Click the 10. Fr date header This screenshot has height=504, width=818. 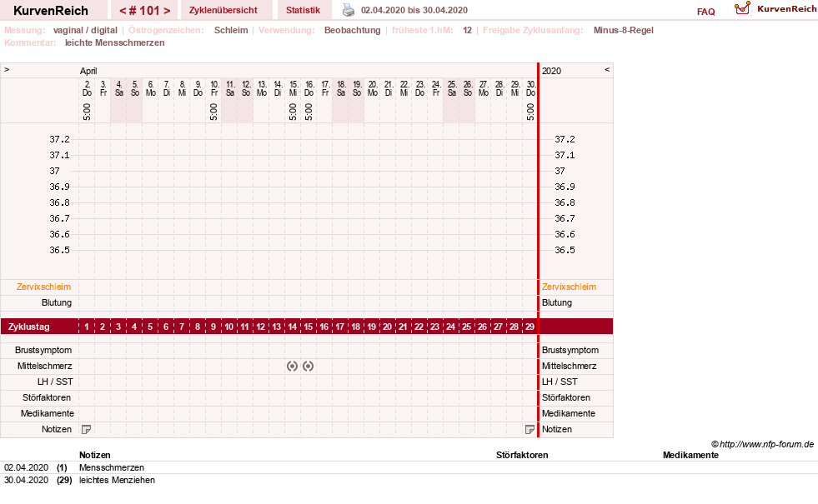(214, 88)
